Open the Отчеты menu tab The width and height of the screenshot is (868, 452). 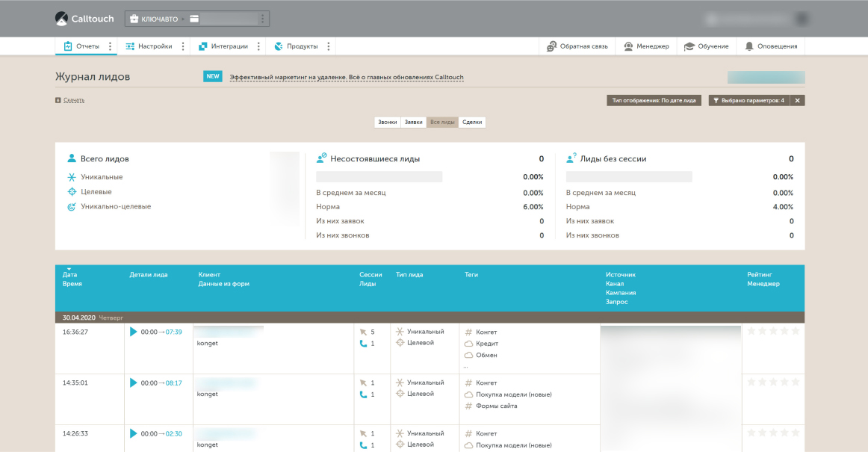click(81, 46)
